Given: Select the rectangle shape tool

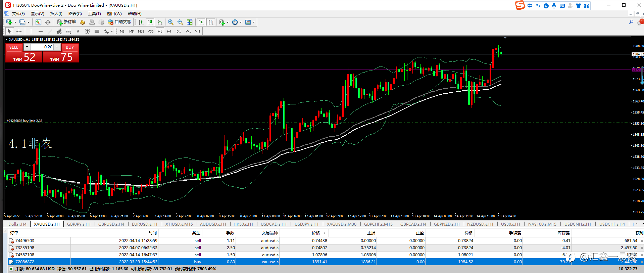Looking at the screenshot, I should tap(97, 31).
